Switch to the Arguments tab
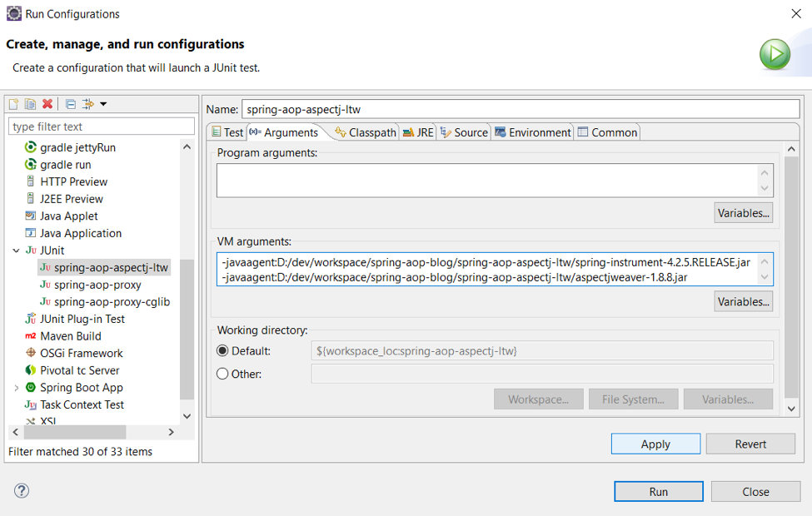 coord(284,132)
